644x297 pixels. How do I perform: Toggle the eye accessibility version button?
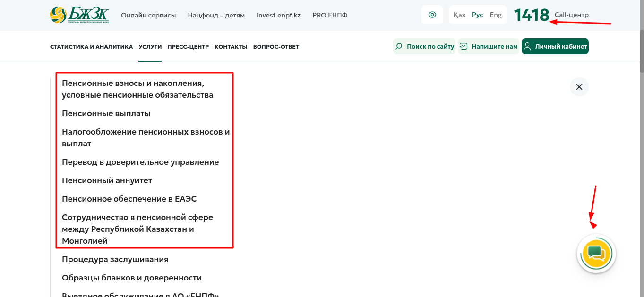tap(432, 15)
